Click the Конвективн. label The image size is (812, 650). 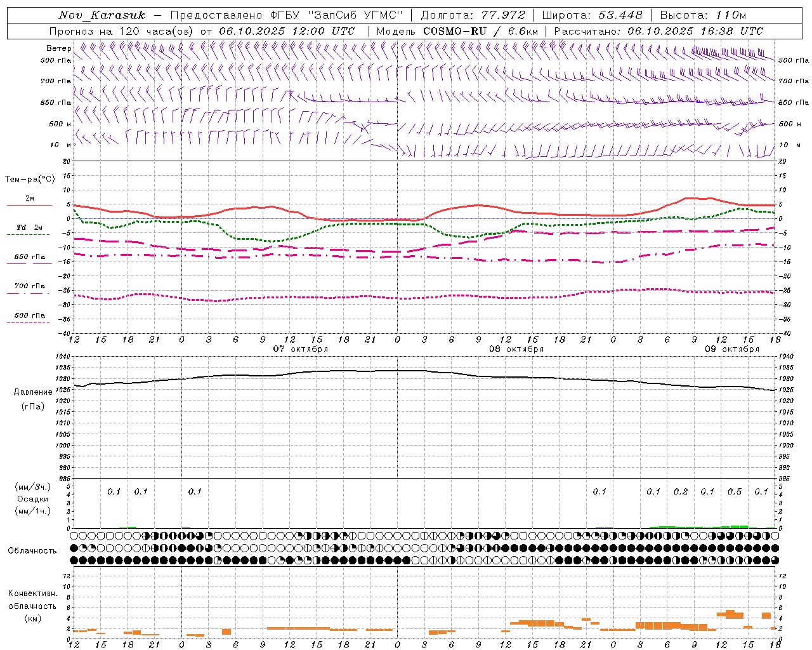coord(32,594)
